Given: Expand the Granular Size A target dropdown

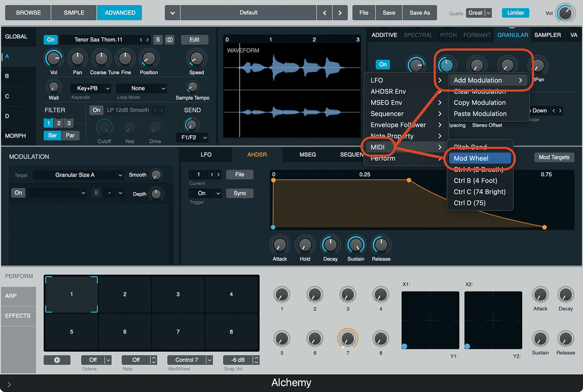Looking at the screenshot, I should (79, 175).
